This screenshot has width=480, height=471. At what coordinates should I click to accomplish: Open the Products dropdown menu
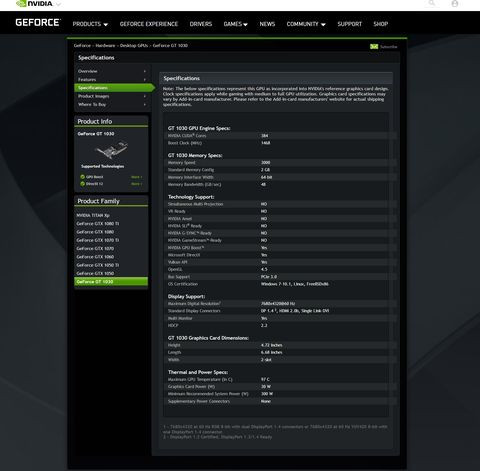point(90,24)
